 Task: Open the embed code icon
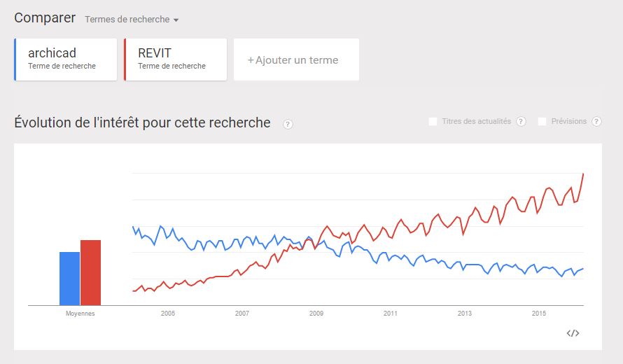click(573, 333)
